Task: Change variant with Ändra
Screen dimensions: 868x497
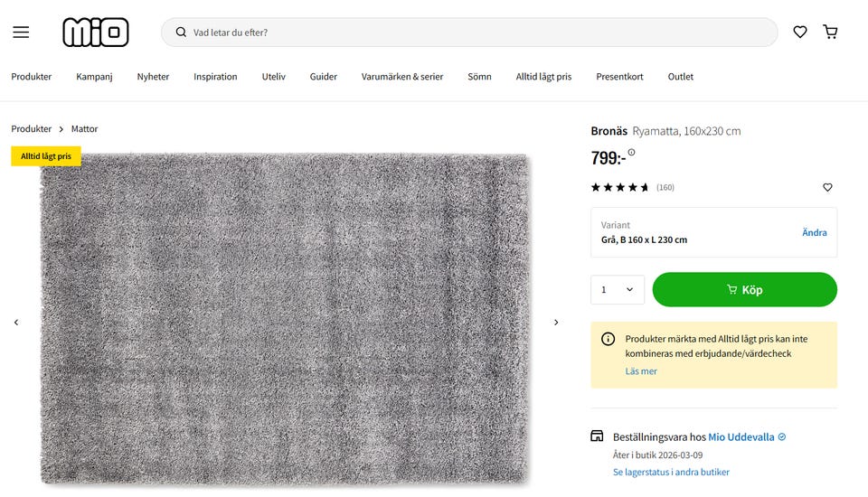Action: [x=814, y=232]
